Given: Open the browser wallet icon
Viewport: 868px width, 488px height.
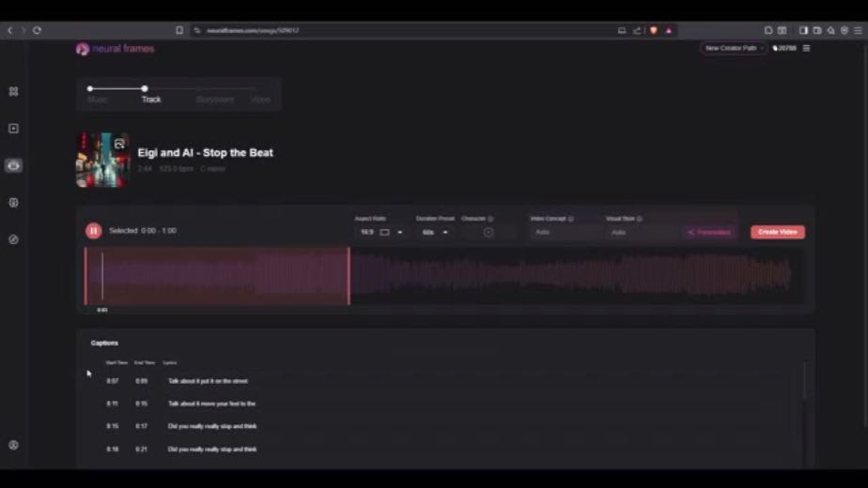Looking at the screenshot, I should (x=817, y=30).
